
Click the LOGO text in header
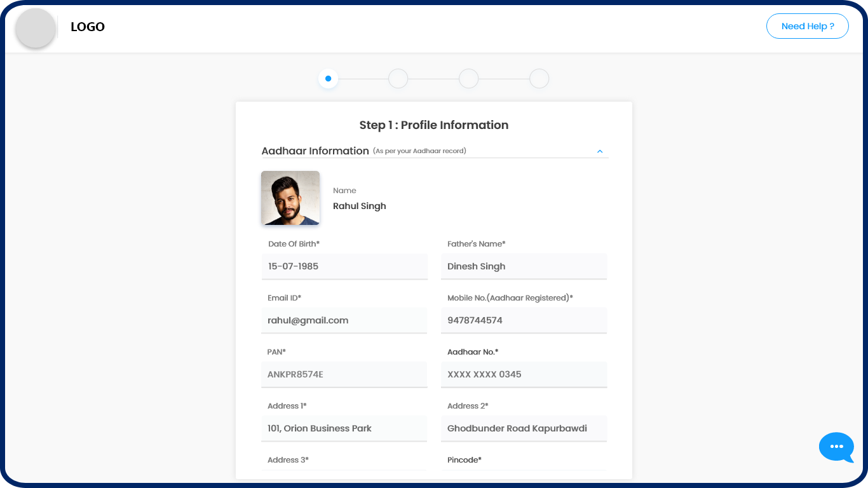click(88, 27)
